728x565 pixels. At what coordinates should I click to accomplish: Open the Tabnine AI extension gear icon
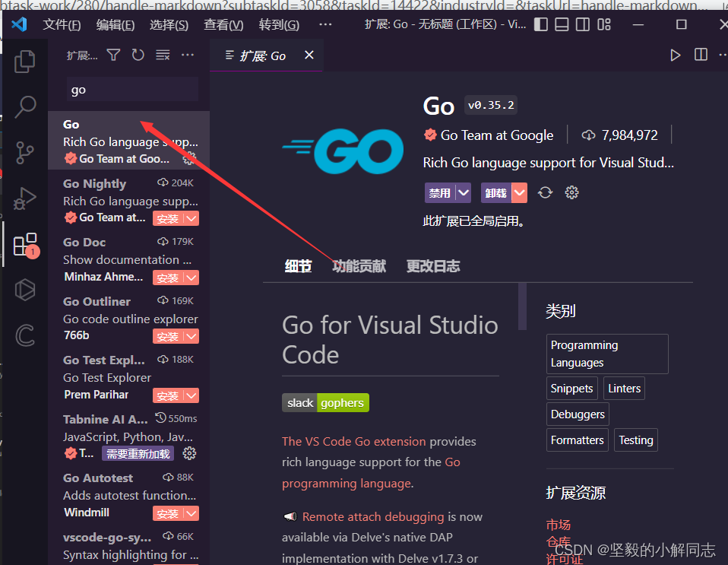click(x=189, y=453)
